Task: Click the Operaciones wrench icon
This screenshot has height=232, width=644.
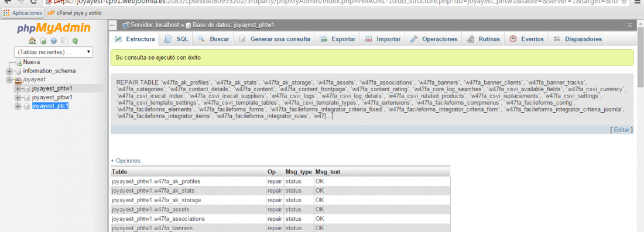Action: (415, 39)
